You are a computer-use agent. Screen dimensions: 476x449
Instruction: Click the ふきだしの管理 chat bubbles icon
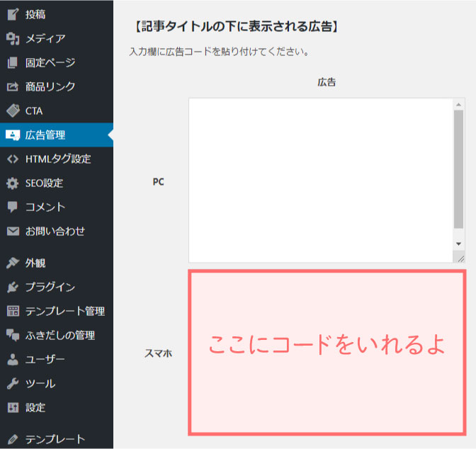pyautogui.click(x=13, y=335)
